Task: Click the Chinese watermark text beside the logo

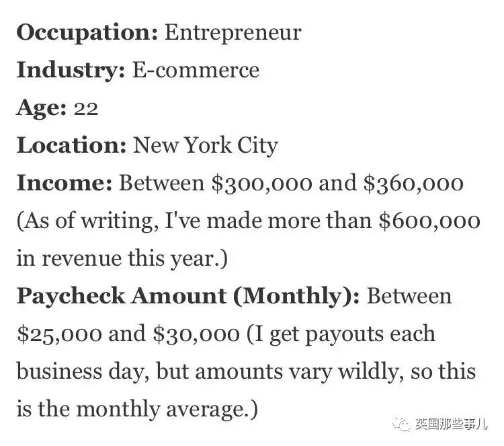Action: [x=451, y=424]
